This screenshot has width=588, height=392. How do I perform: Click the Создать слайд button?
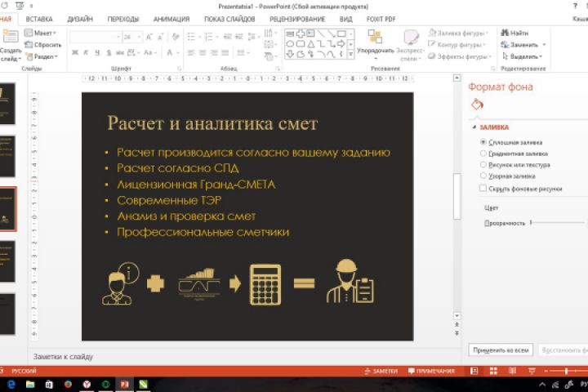point(11,46)
